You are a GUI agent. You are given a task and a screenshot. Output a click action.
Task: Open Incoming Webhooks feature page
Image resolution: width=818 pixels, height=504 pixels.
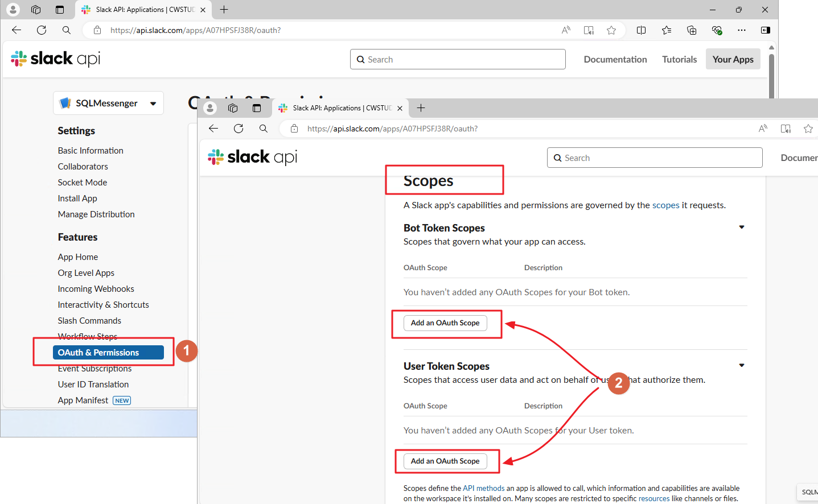point(96,289)
